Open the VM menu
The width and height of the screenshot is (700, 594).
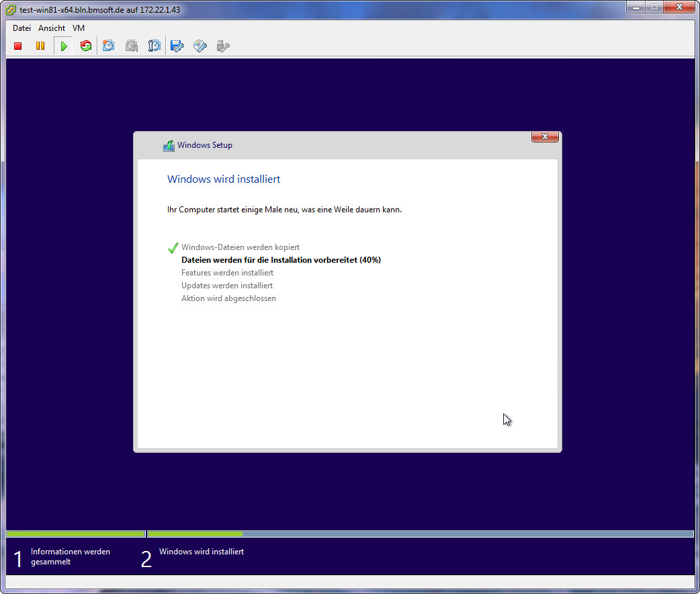[x=79, y=28]
